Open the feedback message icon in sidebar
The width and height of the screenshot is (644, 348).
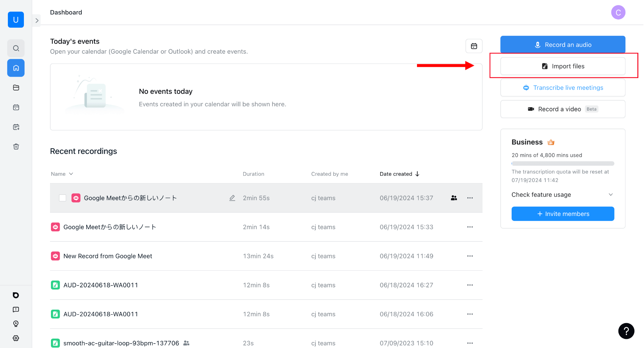pos(16,310)
